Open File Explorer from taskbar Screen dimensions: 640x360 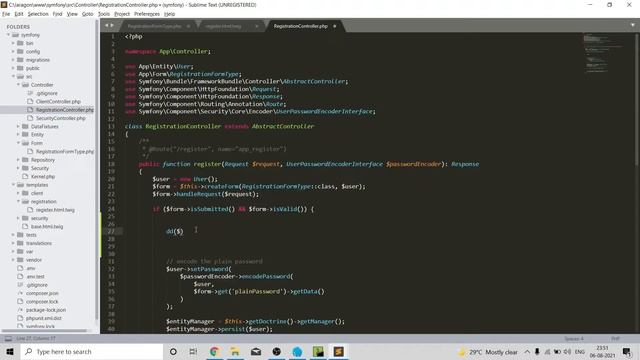pyautogui.click(x=235, y=351)
